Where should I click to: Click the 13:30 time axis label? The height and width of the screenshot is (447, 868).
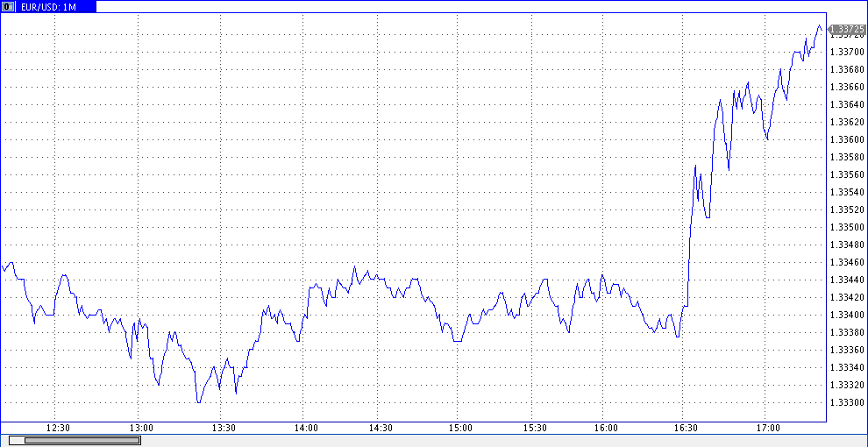pyautogui.click(x=224, y=429)
